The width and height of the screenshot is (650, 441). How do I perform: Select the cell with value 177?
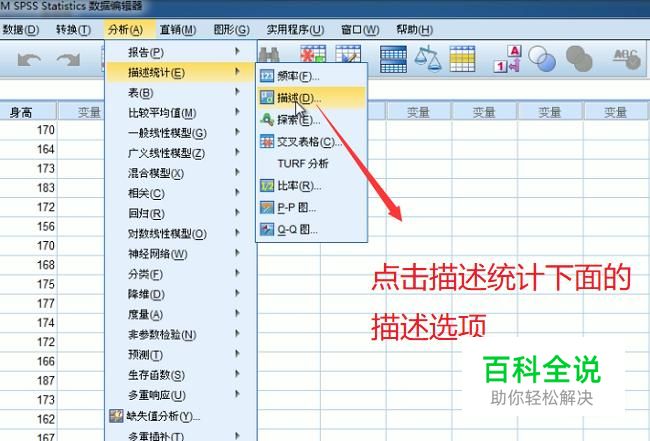coord(28,303)
